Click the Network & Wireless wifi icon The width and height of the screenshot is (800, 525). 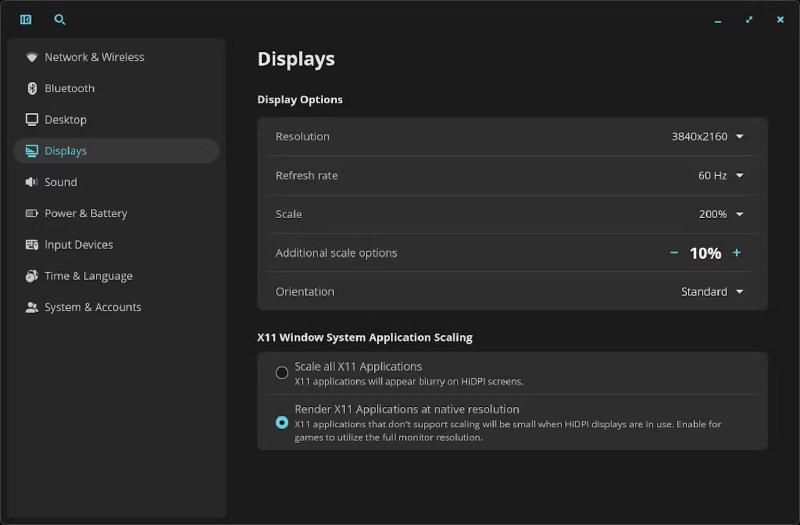pos(32,57)
